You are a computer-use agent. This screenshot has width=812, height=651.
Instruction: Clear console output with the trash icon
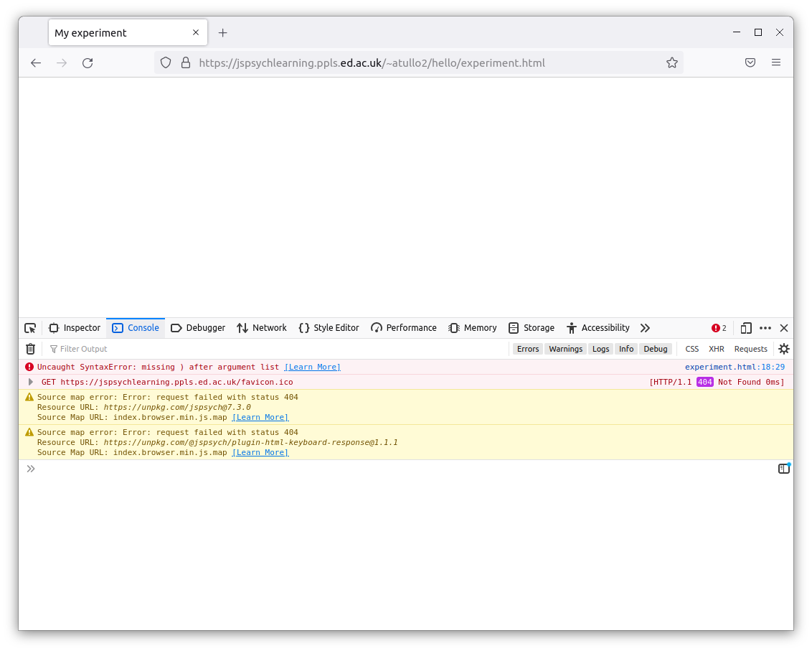tap(30, 349)
